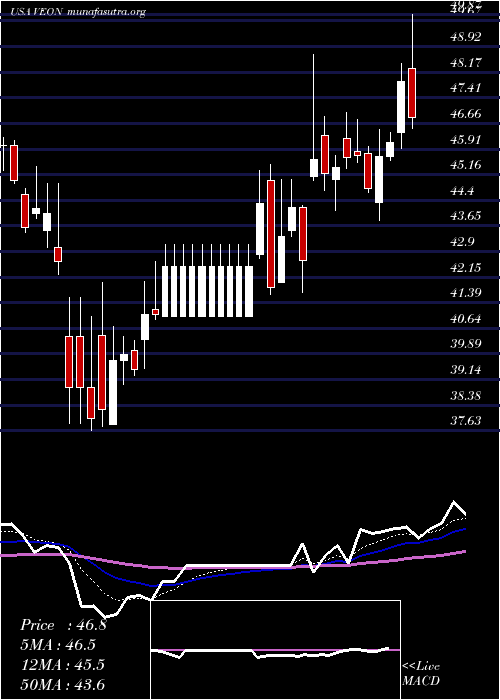Click the 42.9 price axis label

(462, 242)
